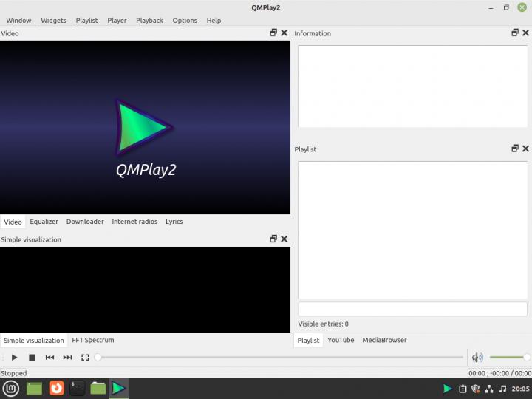Click the playlist filter input field
The image size is (532, 399).
coord(412,309)
